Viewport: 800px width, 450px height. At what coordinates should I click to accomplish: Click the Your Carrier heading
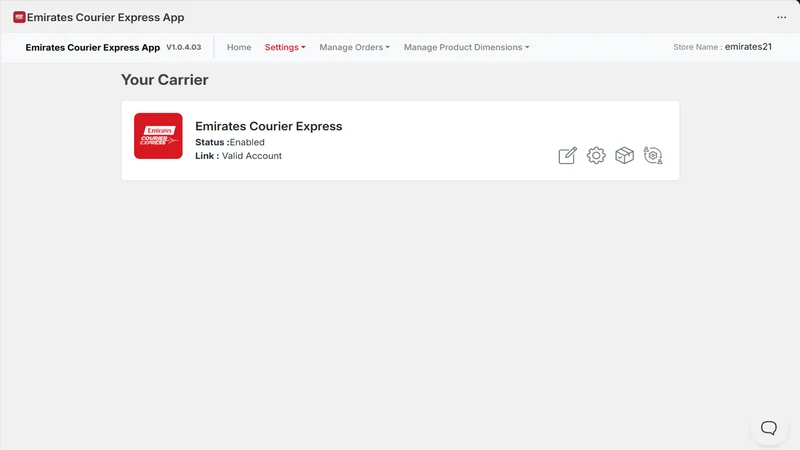pyautogui.click(x=164, y=80)
